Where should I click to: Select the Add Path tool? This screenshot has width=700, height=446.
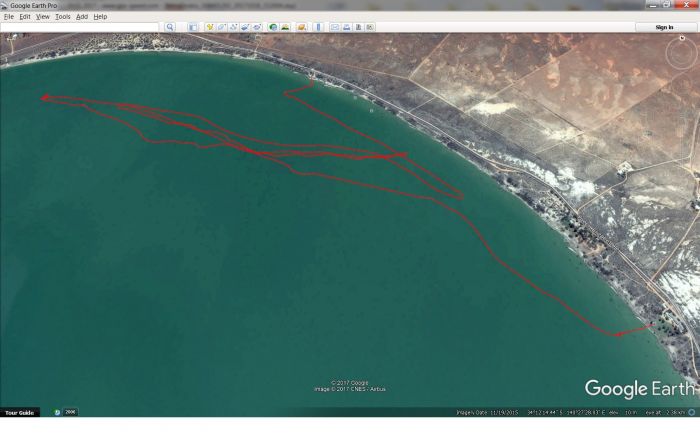coord(233,27)
